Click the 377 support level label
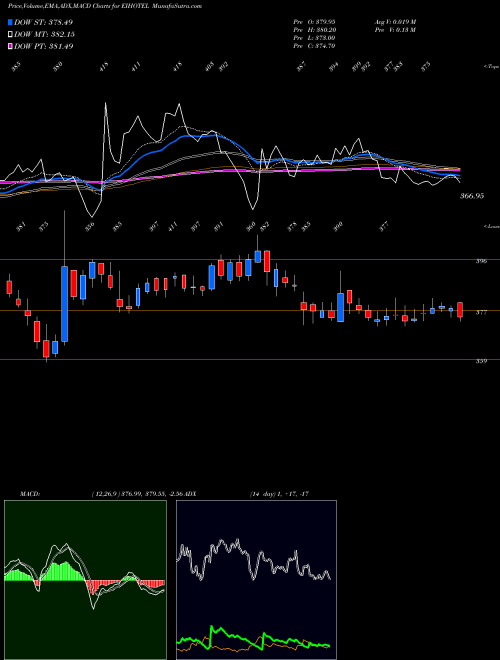 (481, 312)
